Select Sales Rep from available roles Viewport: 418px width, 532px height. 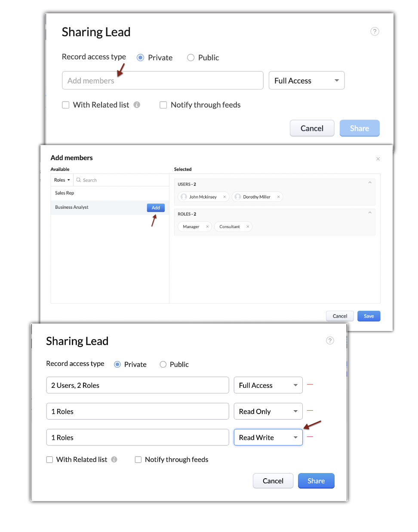tap(65, 193)
